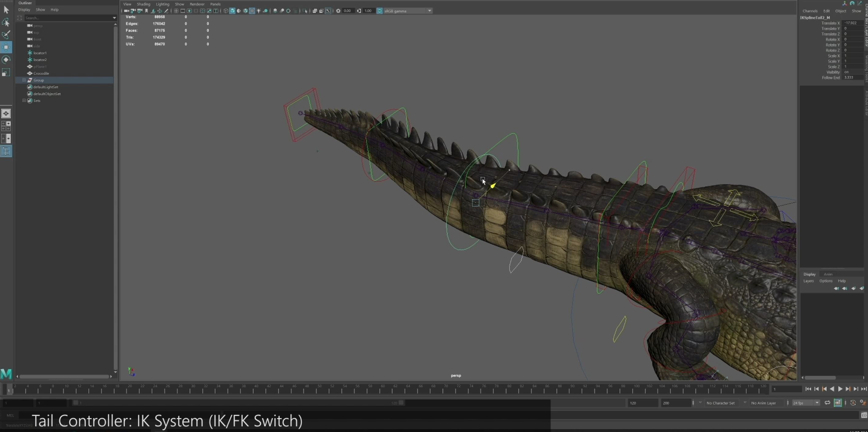Screen dimensions: 868x432
Task: Toggle X-ray display icon
Action: [x=315, y=11]
